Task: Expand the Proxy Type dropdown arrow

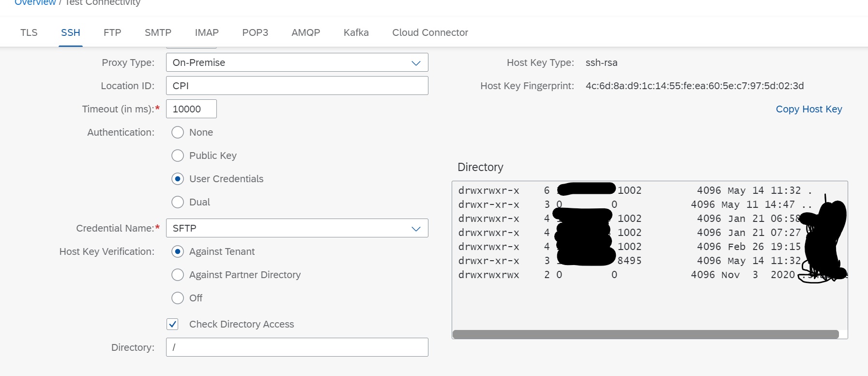Action: tap(416, 63)
